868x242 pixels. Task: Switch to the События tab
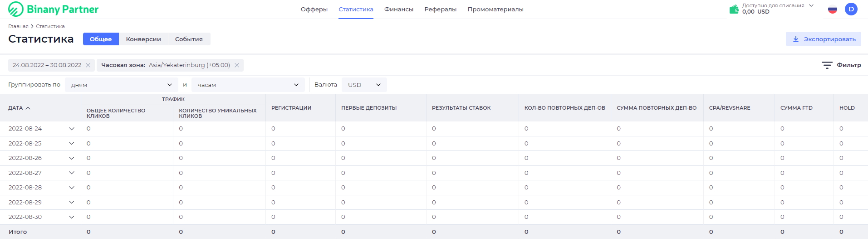coord(189,39)
